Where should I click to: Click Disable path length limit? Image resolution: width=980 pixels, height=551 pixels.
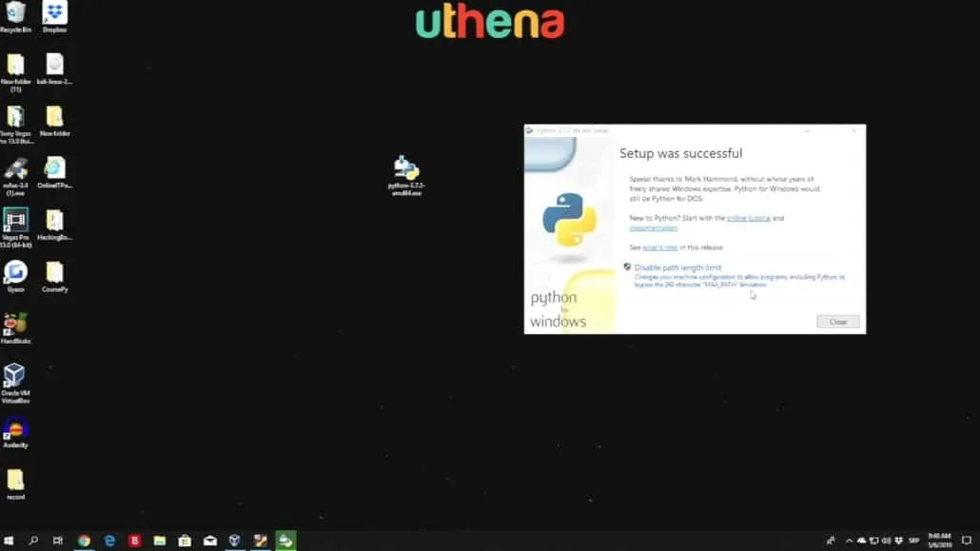coord(677,267)
